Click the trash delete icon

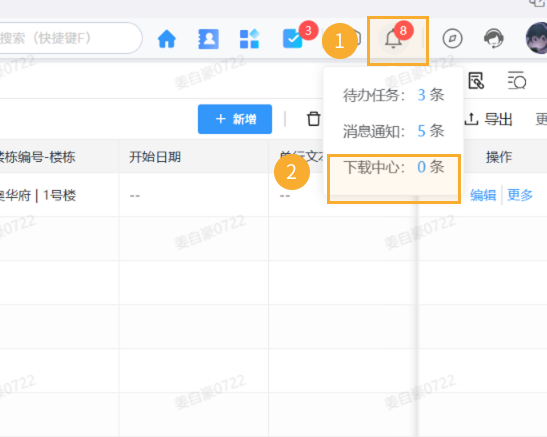[313, 119]
